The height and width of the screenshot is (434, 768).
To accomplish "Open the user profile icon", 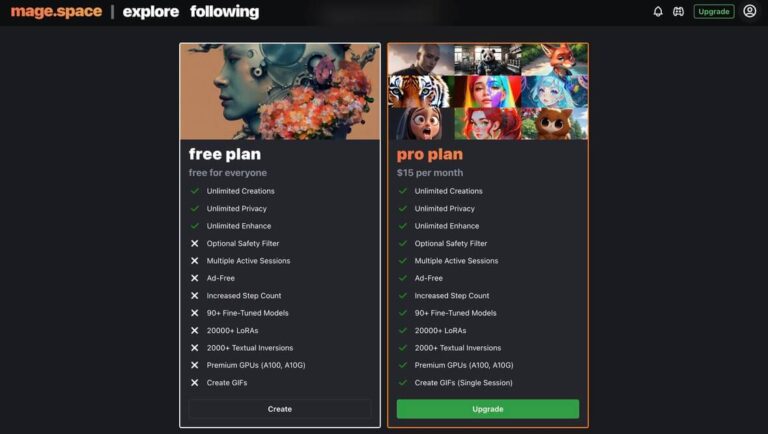I will [x=749, y=11].
